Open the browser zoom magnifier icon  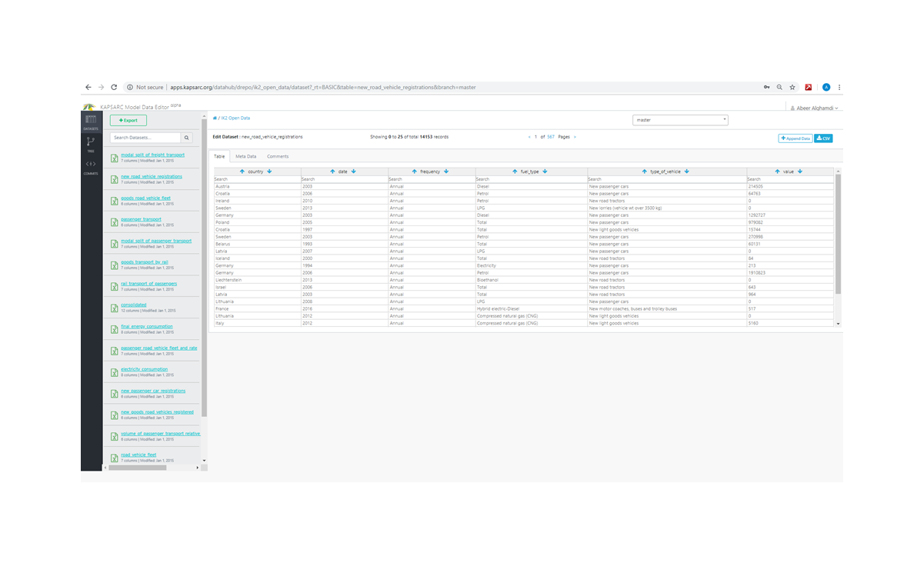[x=779, y=88]
